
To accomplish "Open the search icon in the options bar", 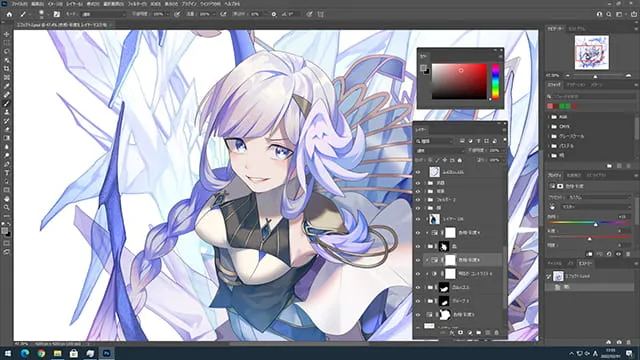I will pos(609,14).
